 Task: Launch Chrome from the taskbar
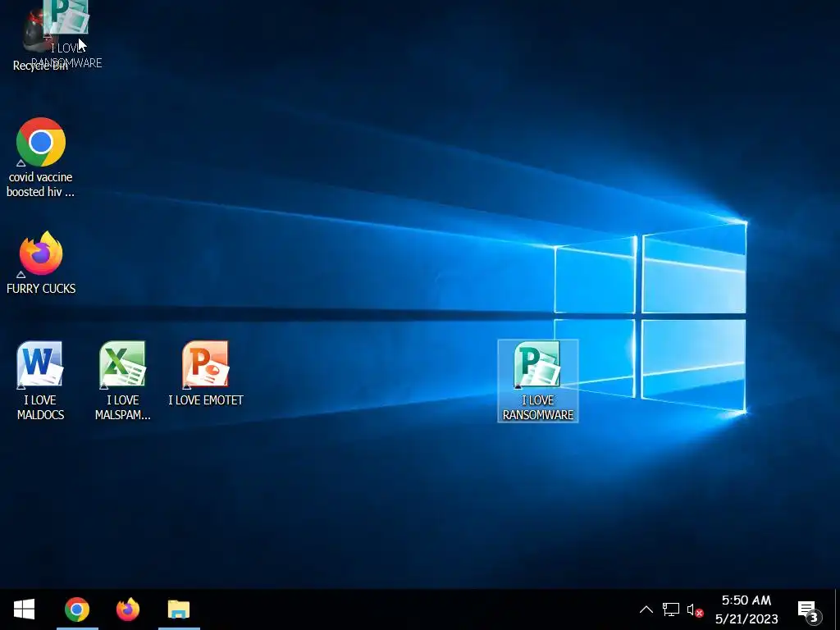click(77, 609)
